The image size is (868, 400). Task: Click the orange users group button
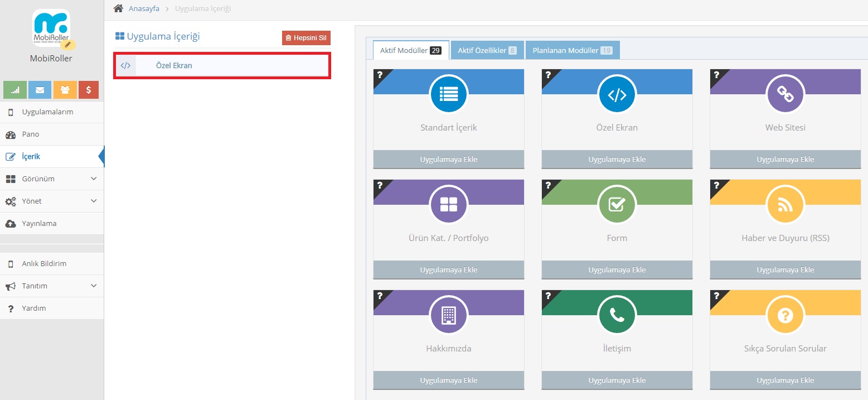pos(65,90)
